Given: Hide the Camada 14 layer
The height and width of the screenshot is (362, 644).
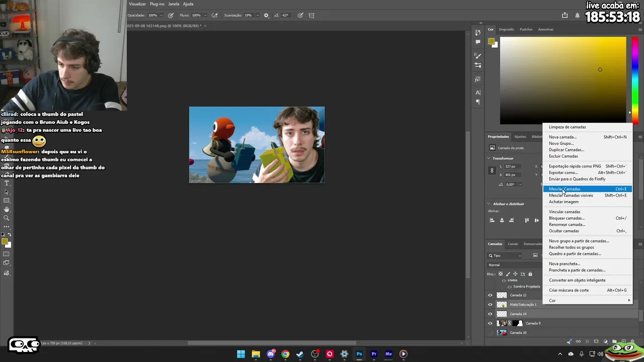Looking at the screenshot, I should [490, 314].
